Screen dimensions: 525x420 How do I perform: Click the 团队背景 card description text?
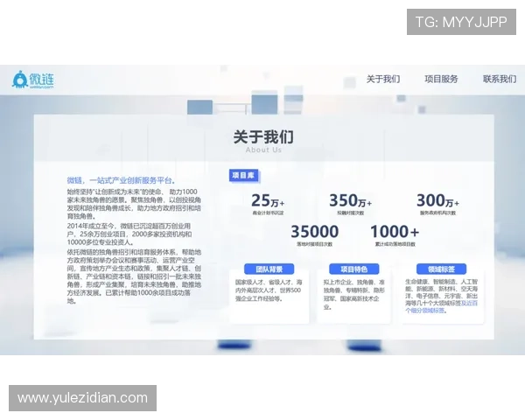[269, 290]
